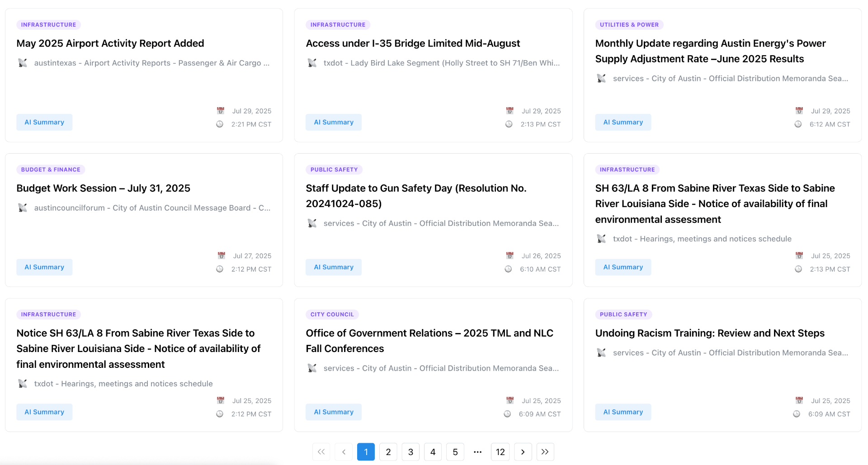Select the INFRASTRUCTURE badge on the Airport card
Image resolution: width=868 pixels, height=465 pixels.
pyautogui.click(x=48, y=24)
